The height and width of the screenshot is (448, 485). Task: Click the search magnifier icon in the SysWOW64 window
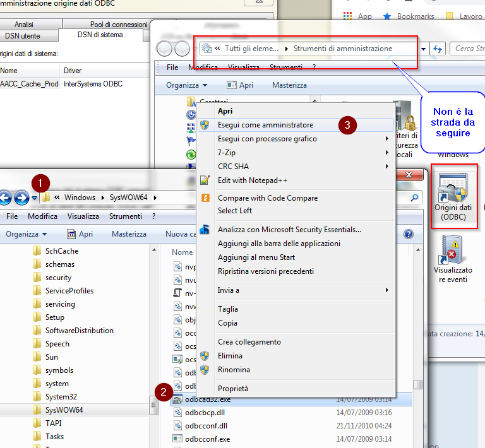pos(414,197)
